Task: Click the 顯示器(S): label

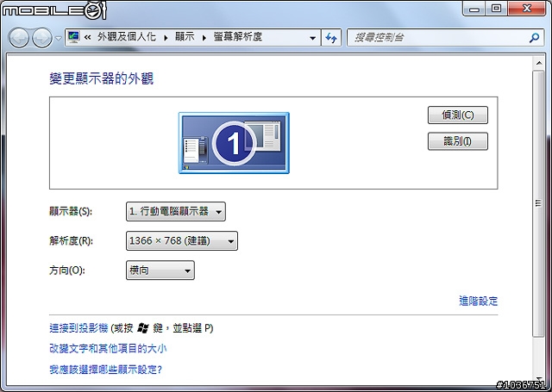Action: pos(71,211)
